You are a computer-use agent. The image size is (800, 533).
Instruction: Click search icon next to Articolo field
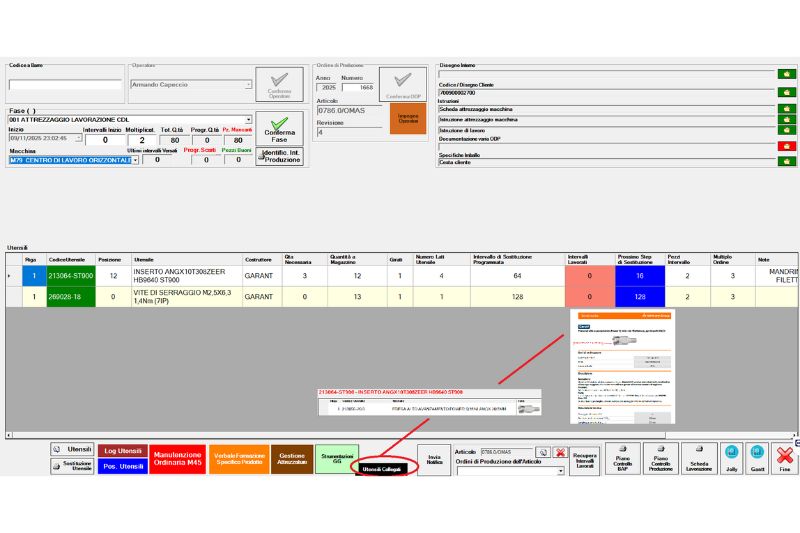tap(543, 452)
